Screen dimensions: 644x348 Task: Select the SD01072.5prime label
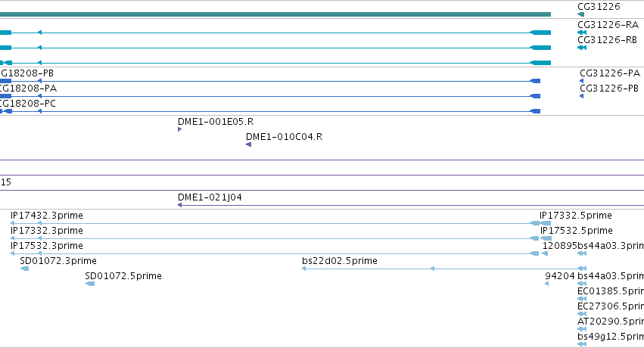pos(123,276)
